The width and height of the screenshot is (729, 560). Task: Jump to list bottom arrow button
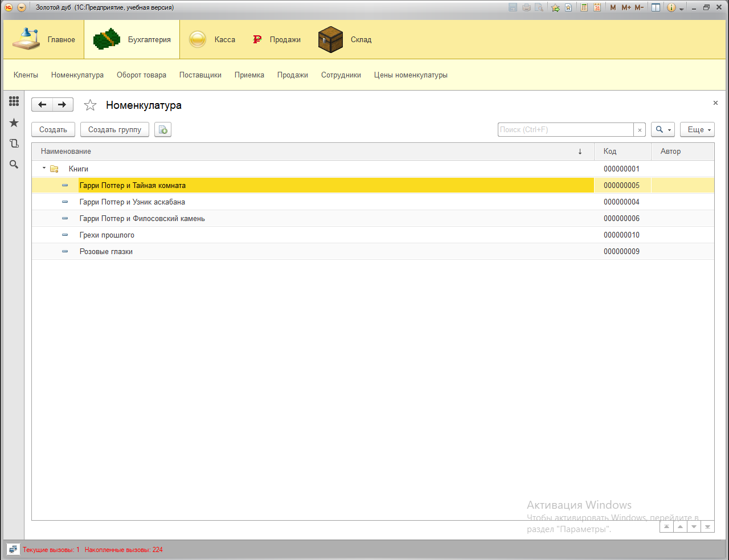click(707, 526)
